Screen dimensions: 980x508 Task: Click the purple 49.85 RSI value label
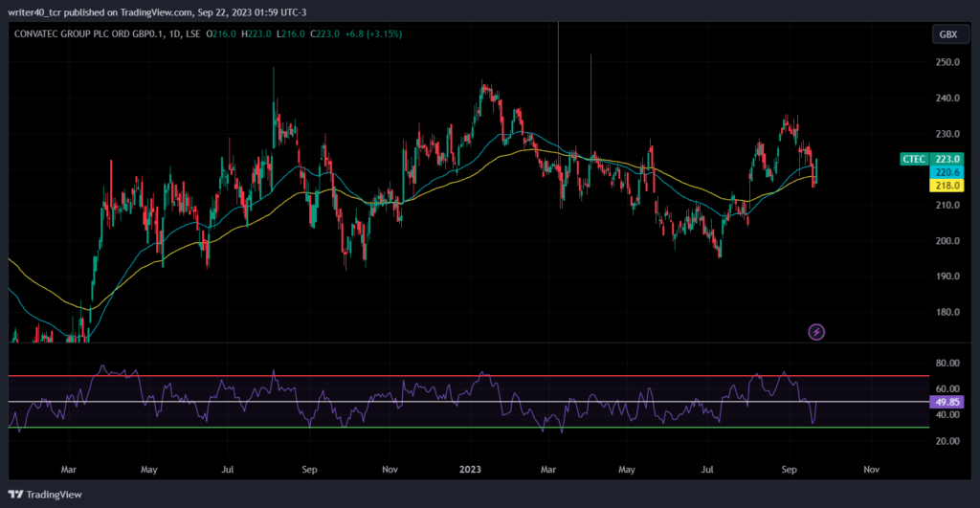[x=947, y=402]
